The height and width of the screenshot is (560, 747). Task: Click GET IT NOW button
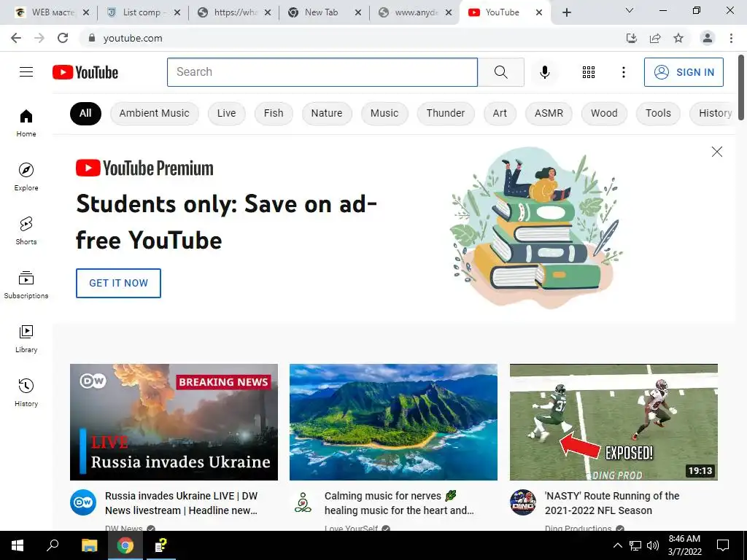(x=118, y=283)
